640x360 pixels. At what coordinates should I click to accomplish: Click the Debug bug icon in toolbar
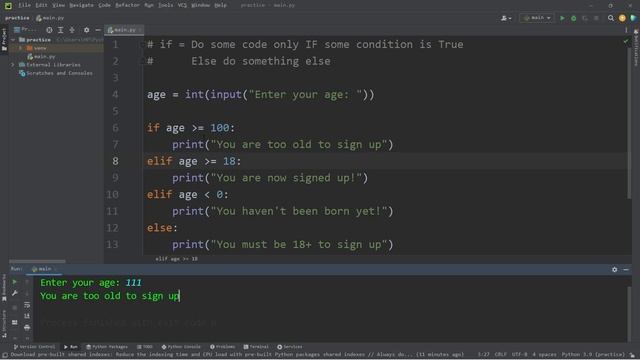click(573, 18)
